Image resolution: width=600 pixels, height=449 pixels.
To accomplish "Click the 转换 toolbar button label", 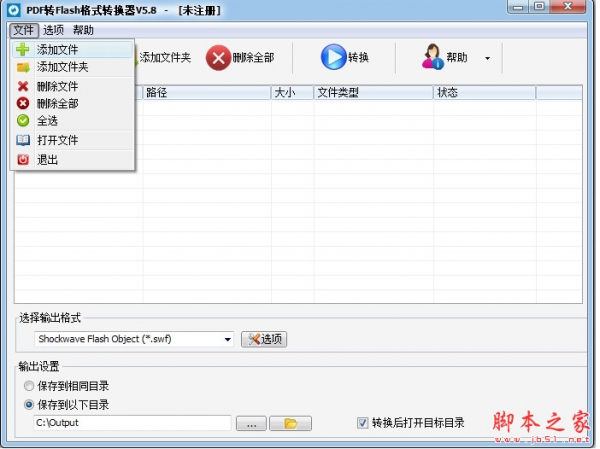I will (358, 57).
